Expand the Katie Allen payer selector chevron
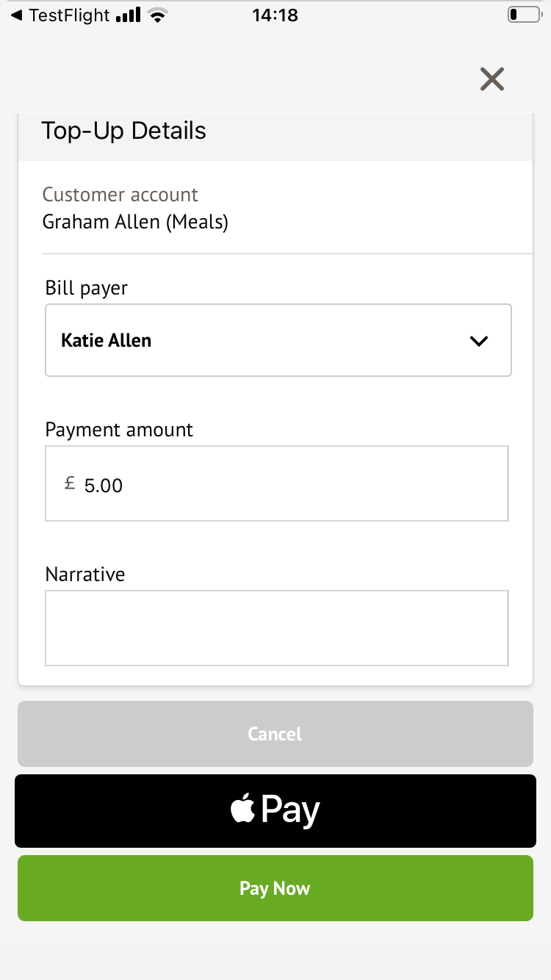 pyautogui.click(x=478, y=340)
